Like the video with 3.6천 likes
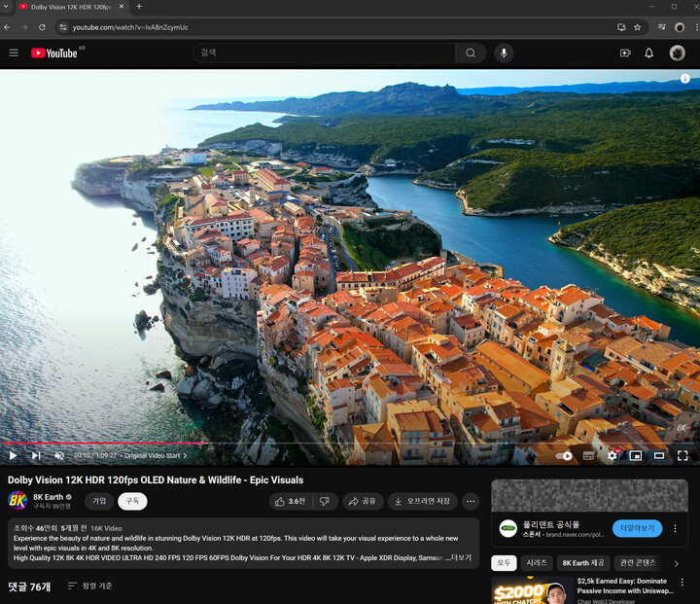This screenshot has height=604, width=700. pyautogui.click(x=290, y=501)
